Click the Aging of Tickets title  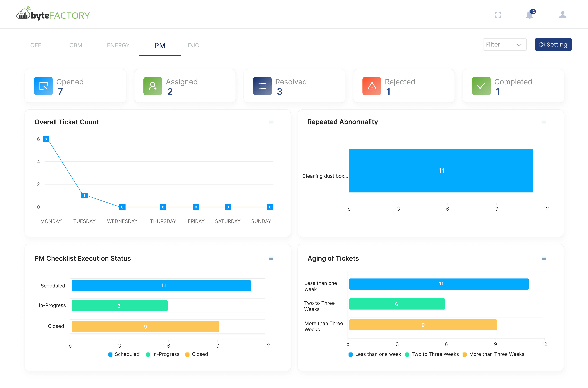333,258
